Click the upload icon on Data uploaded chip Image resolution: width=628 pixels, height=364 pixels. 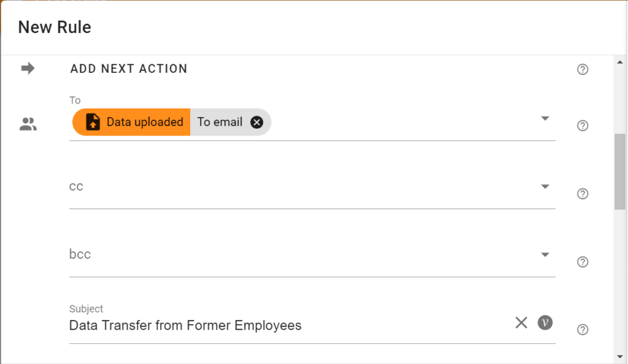(93, 122)
